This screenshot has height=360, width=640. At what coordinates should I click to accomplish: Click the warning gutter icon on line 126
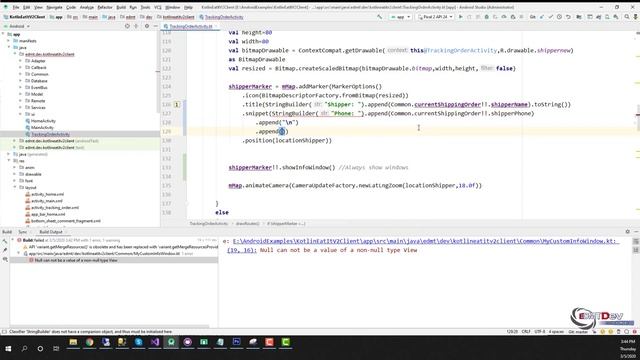click(177, 104)
